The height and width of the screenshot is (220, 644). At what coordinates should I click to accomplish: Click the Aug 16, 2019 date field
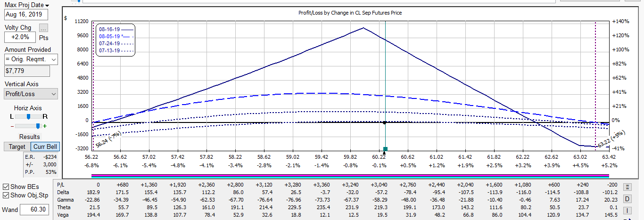click(26, 15)
